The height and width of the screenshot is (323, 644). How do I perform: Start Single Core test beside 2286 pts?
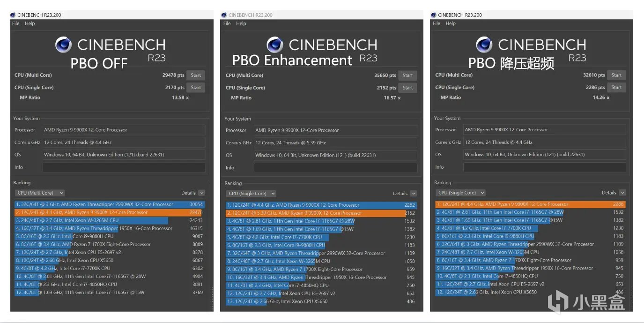coord(616,87)
